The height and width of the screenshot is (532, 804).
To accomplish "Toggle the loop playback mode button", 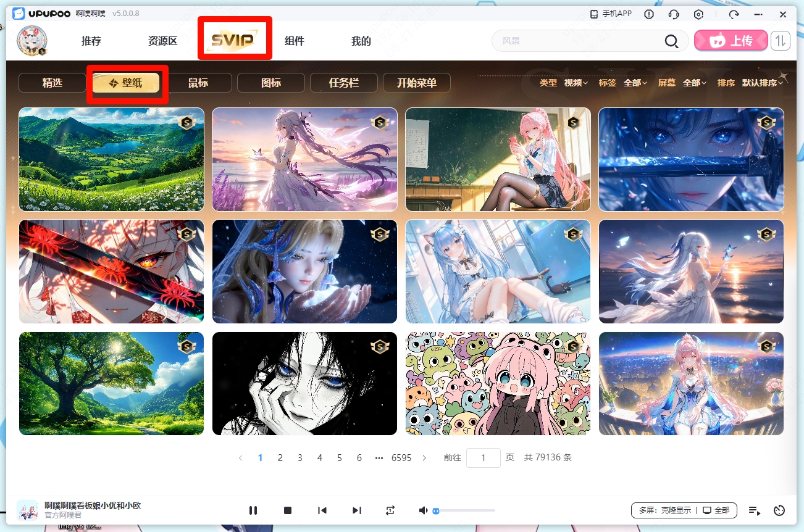I will coord(390,510).
